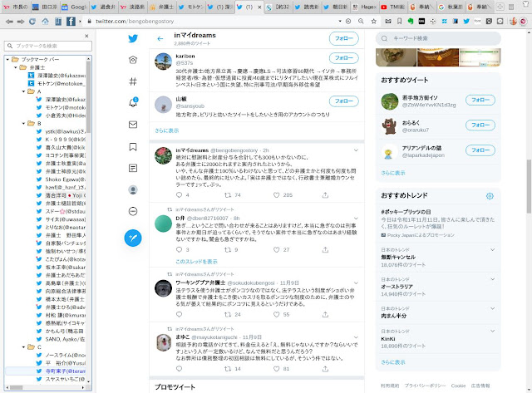Open the #ポッキープリッツの日 trend
Screen dimensions: 532x393
pos(406,212)
